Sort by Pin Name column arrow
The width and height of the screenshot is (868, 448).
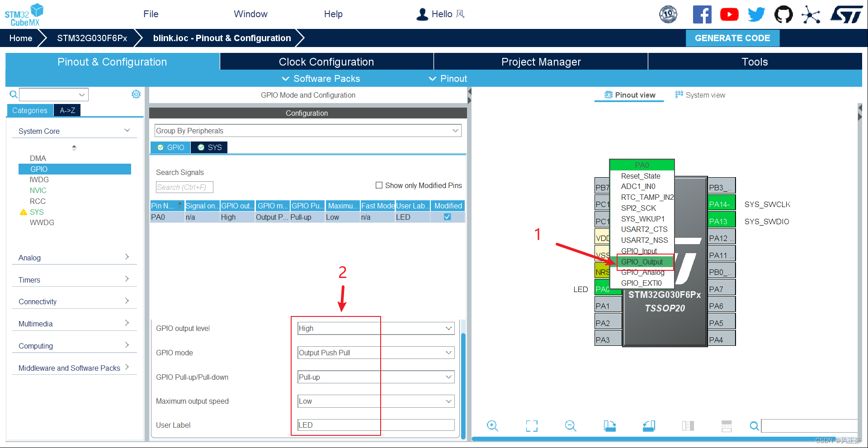click(x=180, y=205)
